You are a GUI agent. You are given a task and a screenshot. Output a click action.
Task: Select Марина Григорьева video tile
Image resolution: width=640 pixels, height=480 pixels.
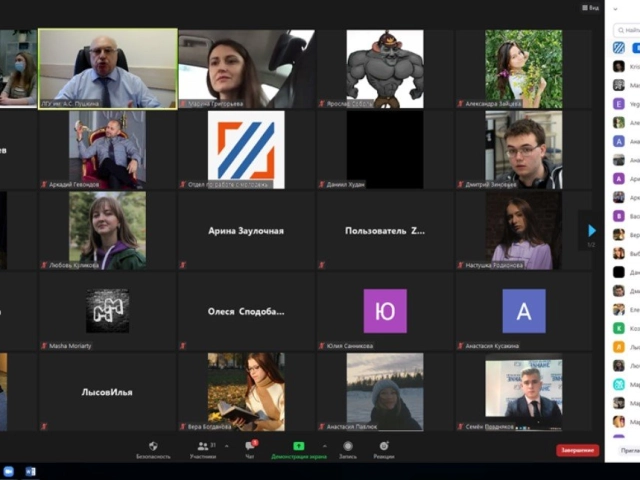(x=247, y=69)
